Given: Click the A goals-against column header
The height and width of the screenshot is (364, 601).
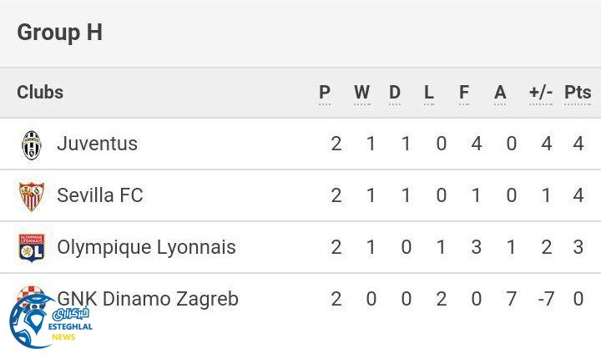Looking at the screenshot, I should tap(500, 93).
